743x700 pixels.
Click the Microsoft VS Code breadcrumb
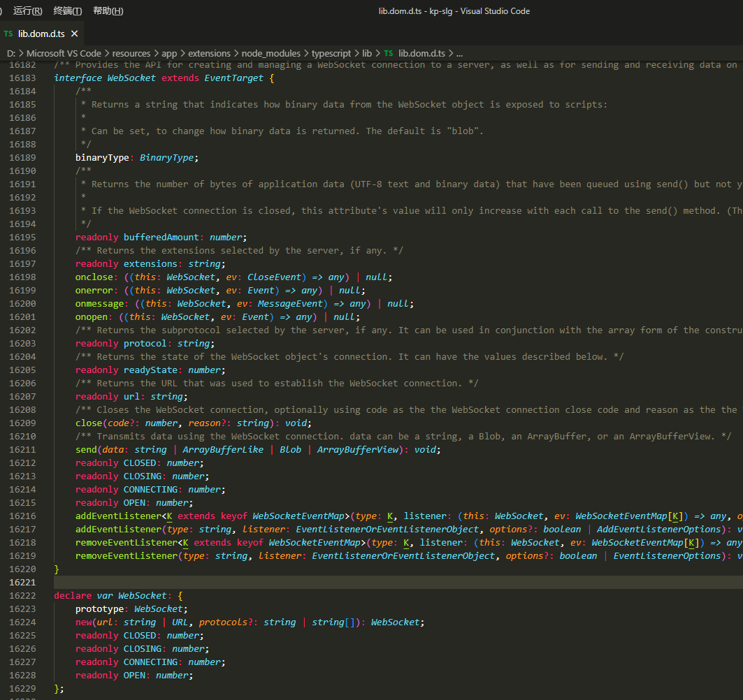click(64, 53)
